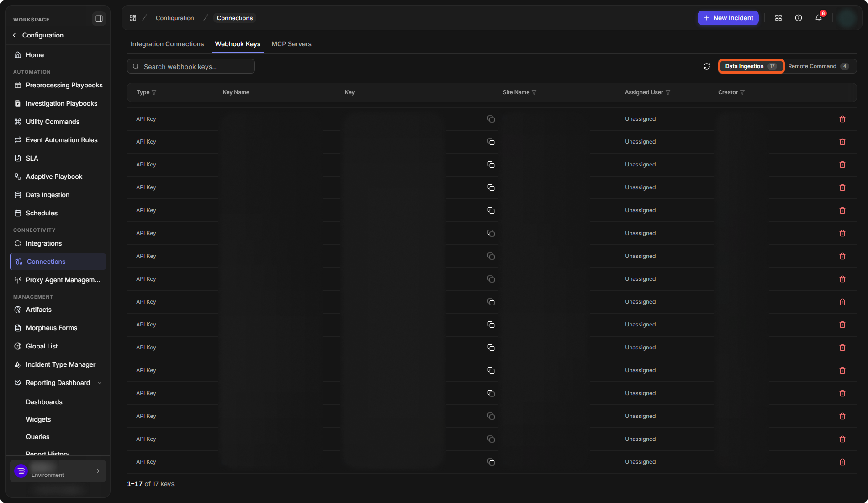This screenshot has width=868, height=503.
Task: Open the user avatar menu
Action: click(x=847, y=18)
